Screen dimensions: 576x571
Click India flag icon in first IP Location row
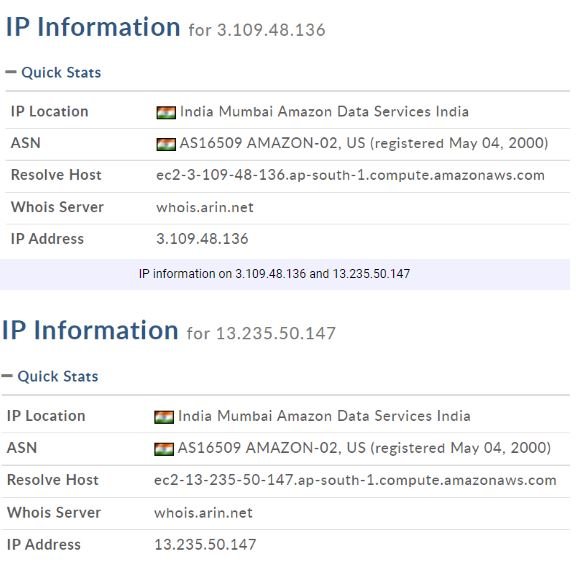(166, 112)
